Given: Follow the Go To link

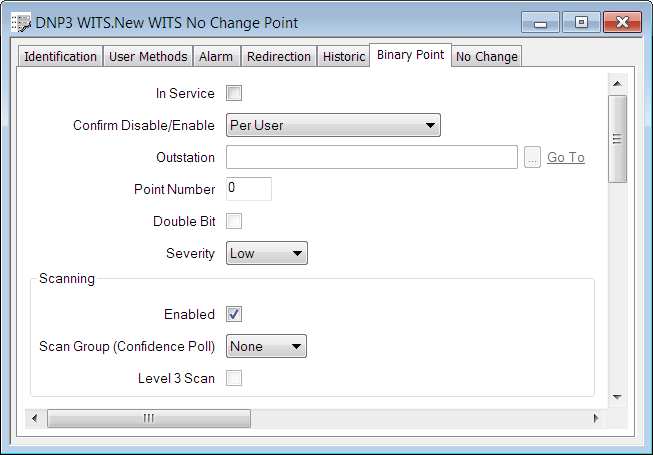Looking at the screenshot, I should click(x=566, y=157).
